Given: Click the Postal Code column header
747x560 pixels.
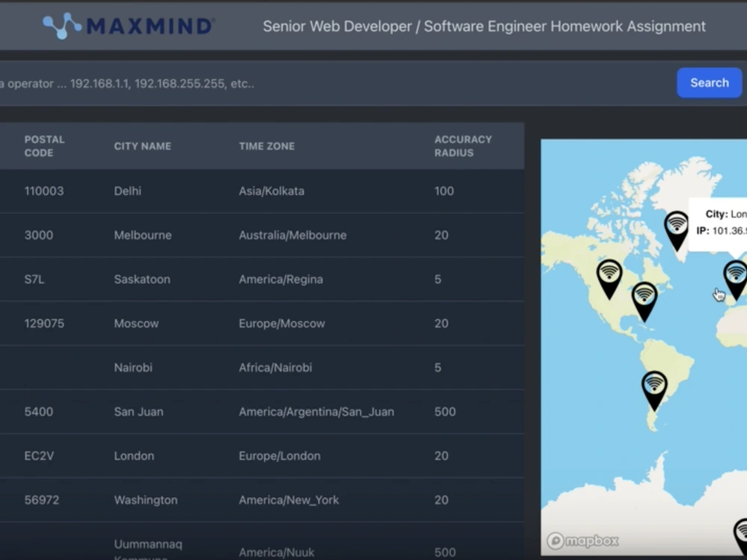Looking at the screenshot, I should (44, 146).
